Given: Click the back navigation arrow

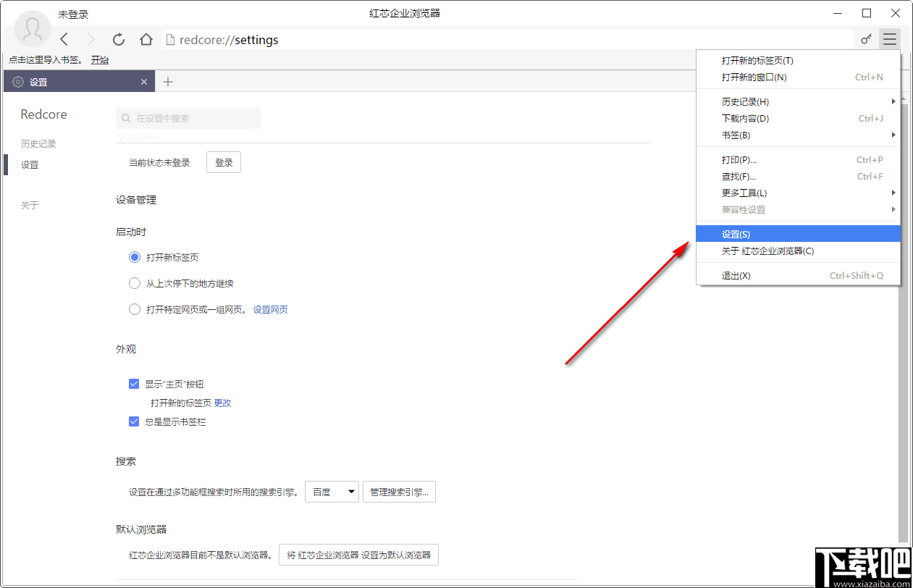Looking at the screenshot, I should coord(64,39).
